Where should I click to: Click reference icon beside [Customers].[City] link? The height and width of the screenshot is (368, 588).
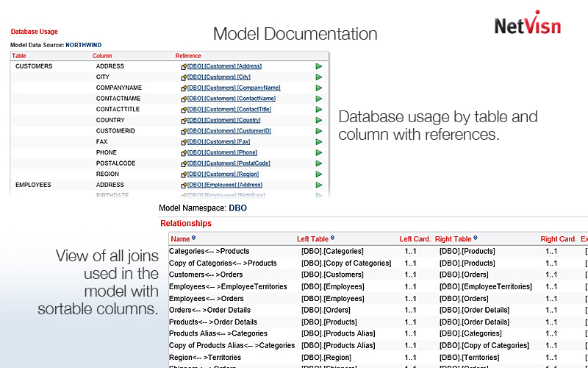click(184, 78)
